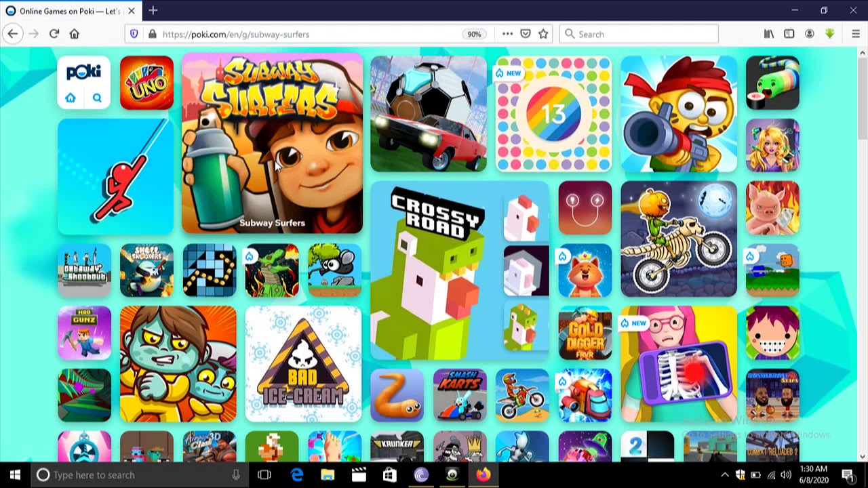Open the braces teeth kid game thumbnail

[772, 333]
